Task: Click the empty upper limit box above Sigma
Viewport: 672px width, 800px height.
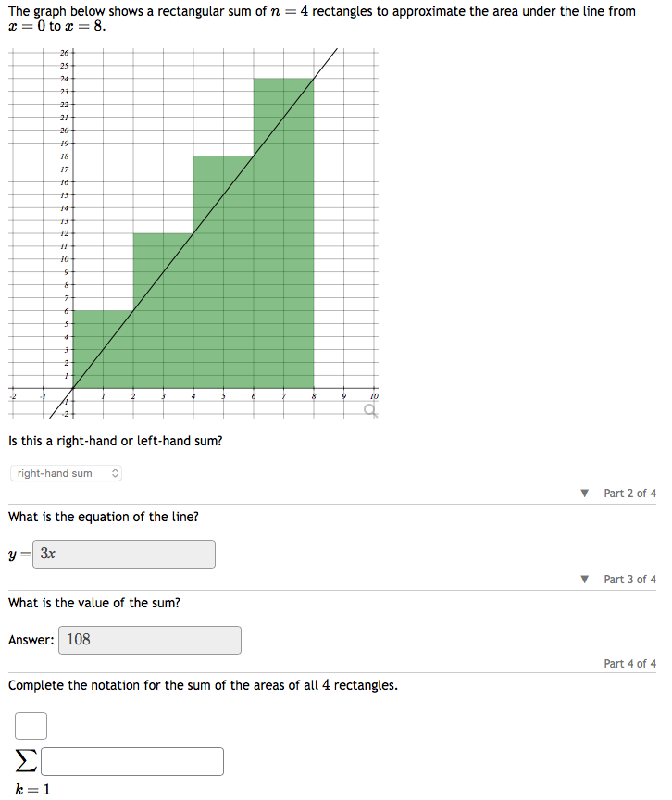Action: point(30,726)
